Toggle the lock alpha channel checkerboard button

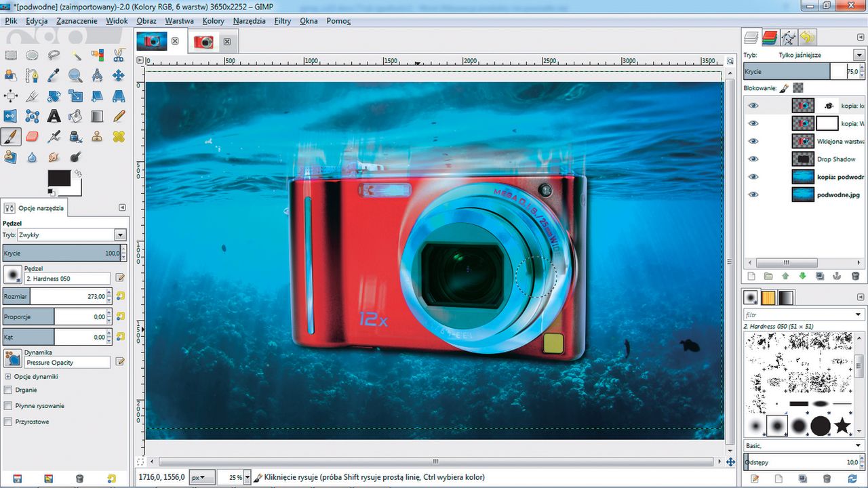click(x=798, y=87)
